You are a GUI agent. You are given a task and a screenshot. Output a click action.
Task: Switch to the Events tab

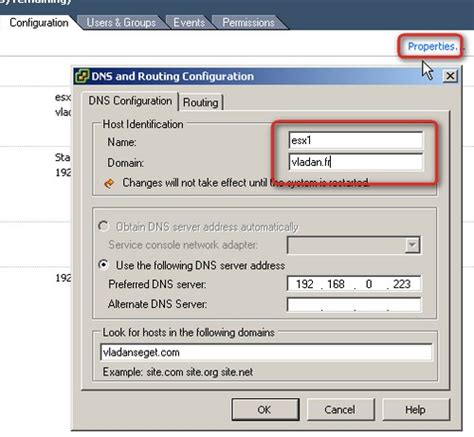(x=189, y=23)
